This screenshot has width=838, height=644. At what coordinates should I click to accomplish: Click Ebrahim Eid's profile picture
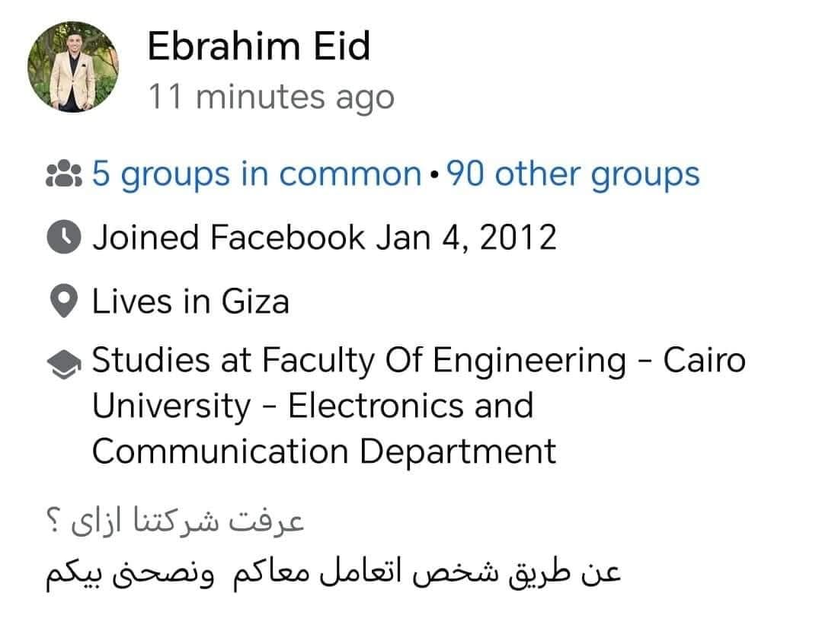pos(74,67)
